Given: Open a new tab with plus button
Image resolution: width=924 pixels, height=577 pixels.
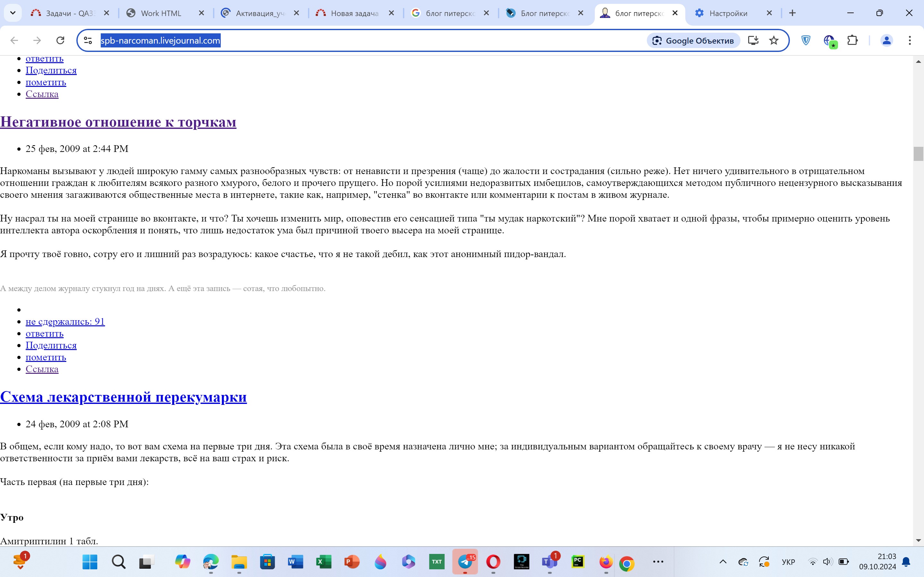Looking at the screenshot, I should (x=792, y=13).
